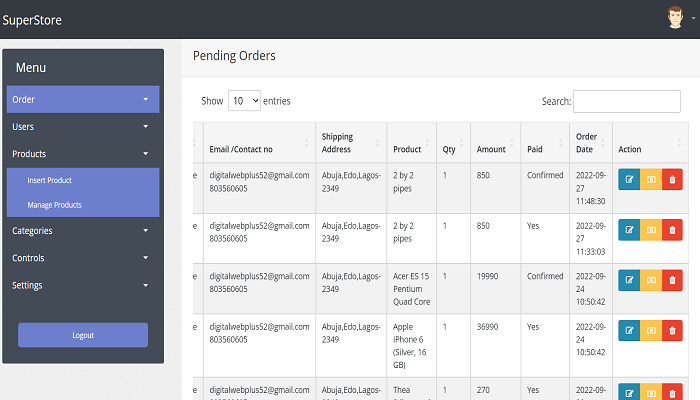Sort table by Order Date column

(x=590, y=143)
